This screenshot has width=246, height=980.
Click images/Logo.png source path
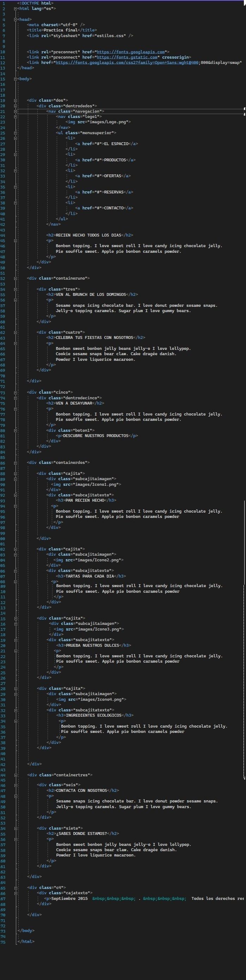coord(108,122)
